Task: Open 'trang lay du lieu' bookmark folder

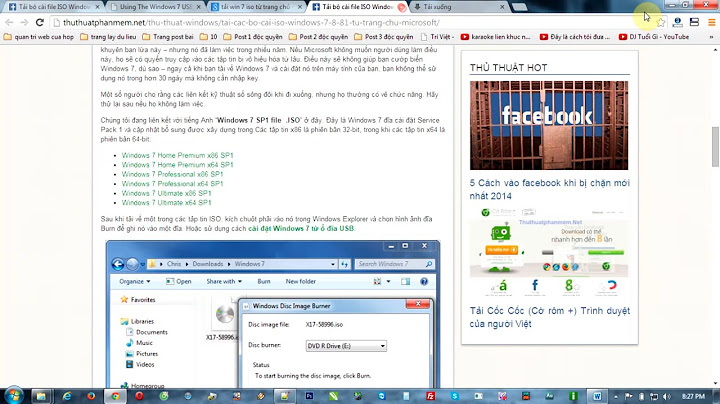Action: tap(108, 37)
